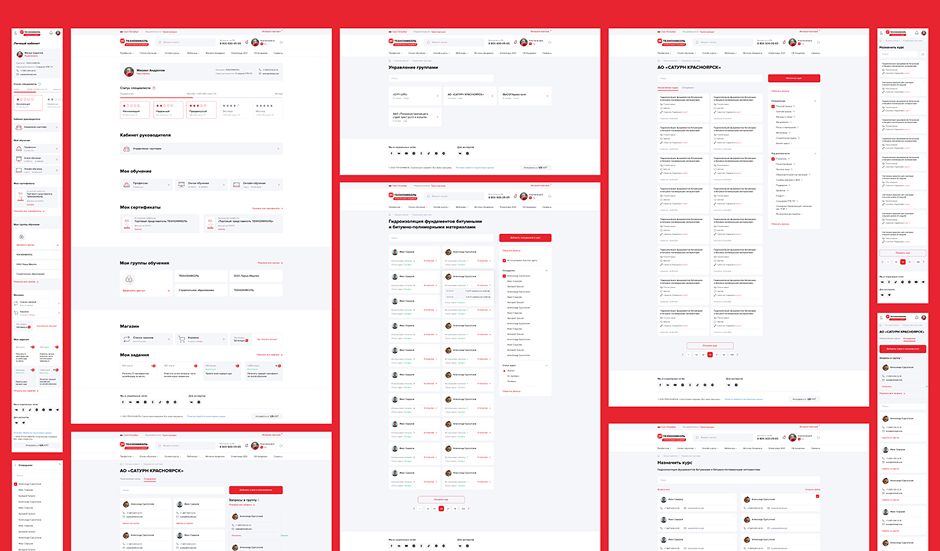Click the Technonikol logo on Управление группами page
940x551 pixels.
click(405, 41)
